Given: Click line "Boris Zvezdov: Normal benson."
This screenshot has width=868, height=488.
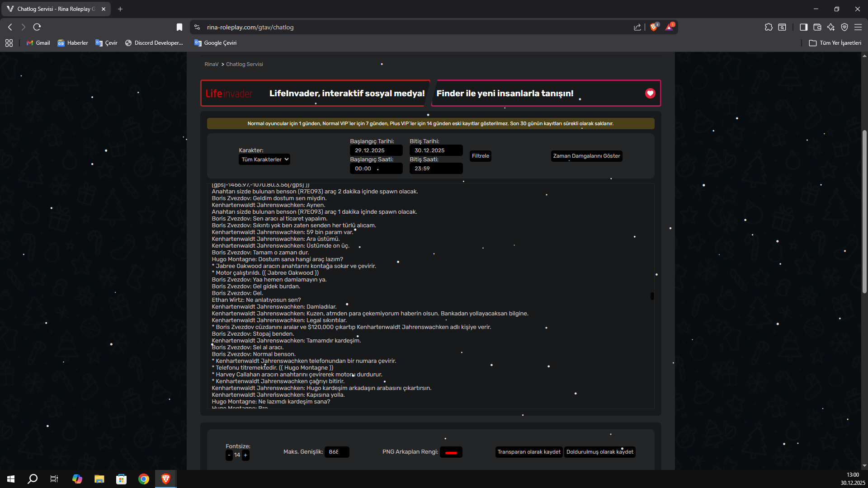Looking at the screenshot, I should tap(254, 354).
